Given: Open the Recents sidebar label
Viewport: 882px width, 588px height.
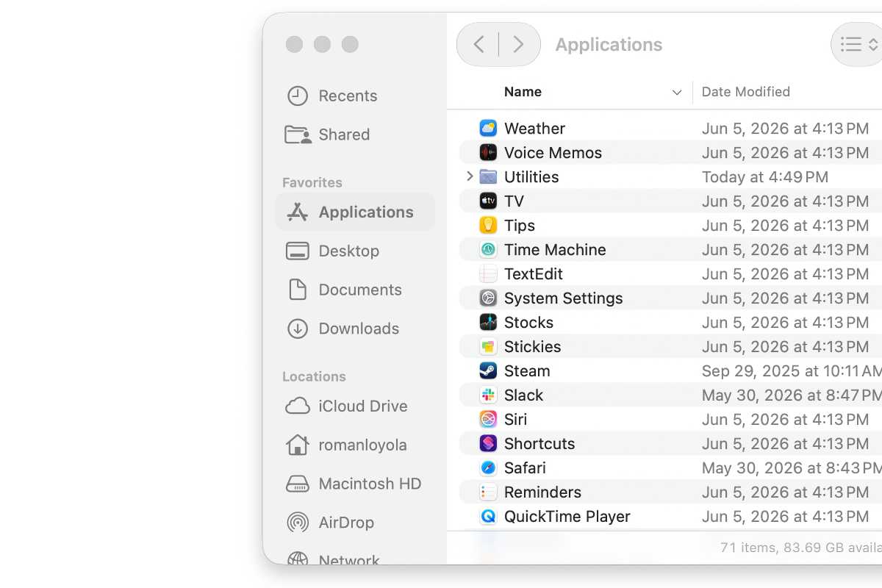Looking at the screenshot, I should [x=348, y=96].
